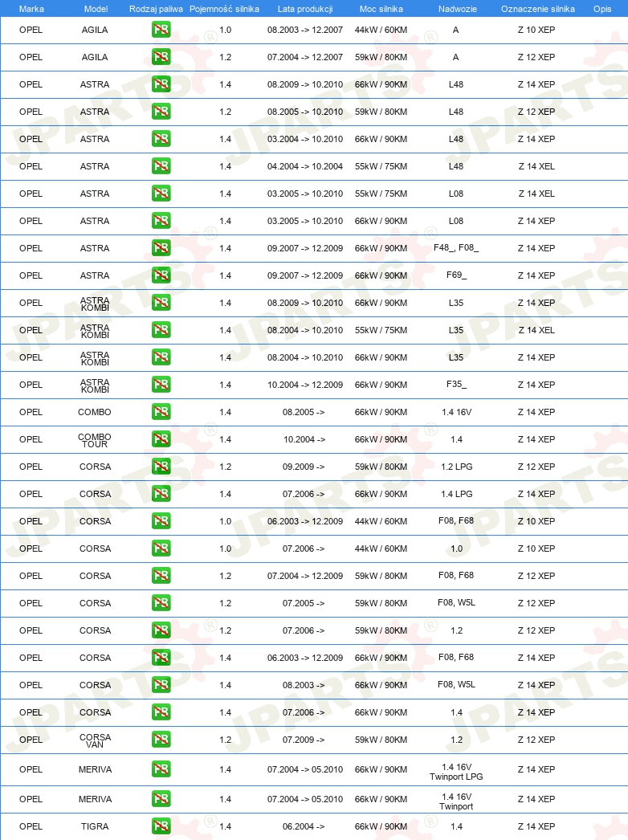Image resolution: width=628 pixels, height=840 pixels.
Task: Click fuel icon in ASTRA KOMBI Z 14 XEL row
Action: coord(161,330)
